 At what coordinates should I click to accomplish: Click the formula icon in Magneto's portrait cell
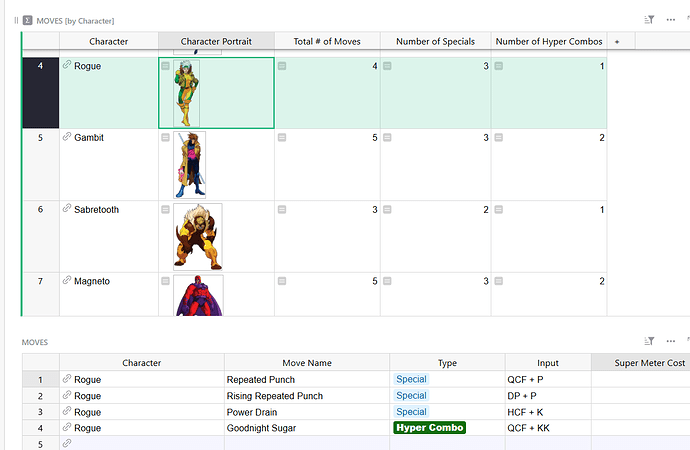pos(165,281)
